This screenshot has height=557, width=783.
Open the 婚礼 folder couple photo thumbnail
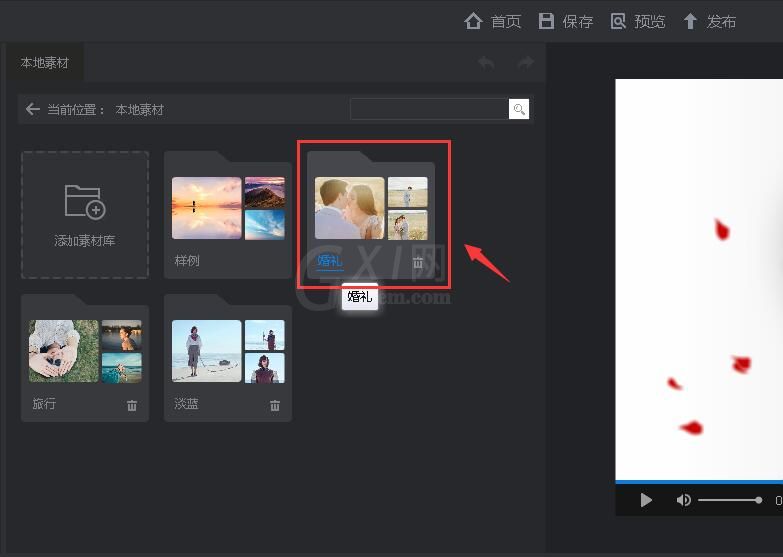click(350, 208)
